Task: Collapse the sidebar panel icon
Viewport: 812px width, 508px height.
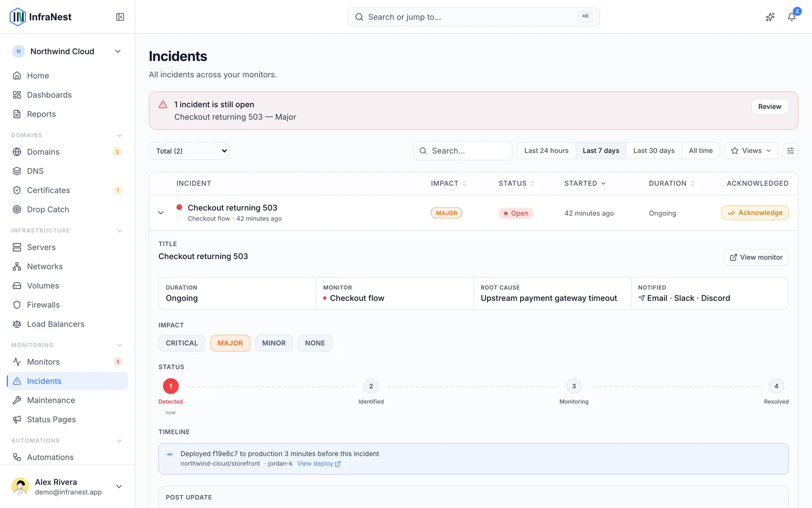Action: coord(120,17)
